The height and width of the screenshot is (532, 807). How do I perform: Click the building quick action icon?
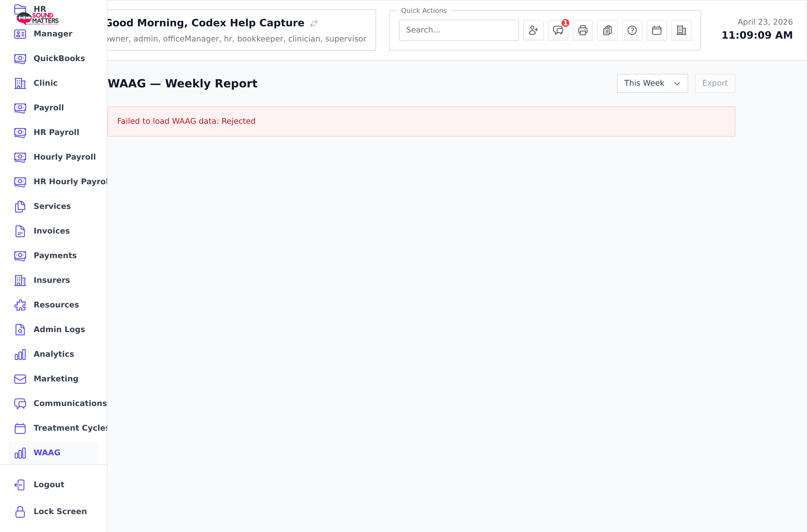(681, 30)
